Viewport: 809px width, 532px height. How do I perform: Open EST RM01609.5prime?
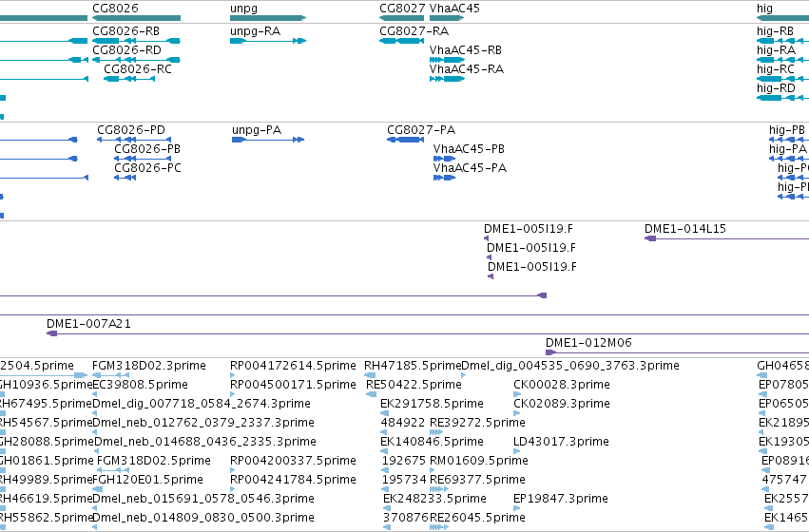pos(479,461)
